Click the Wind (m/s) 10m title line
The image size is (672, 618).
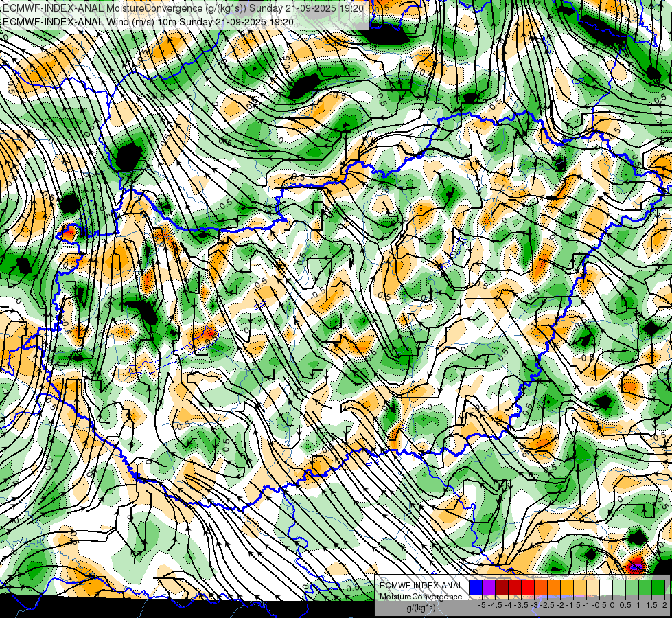tap(148, 21)
